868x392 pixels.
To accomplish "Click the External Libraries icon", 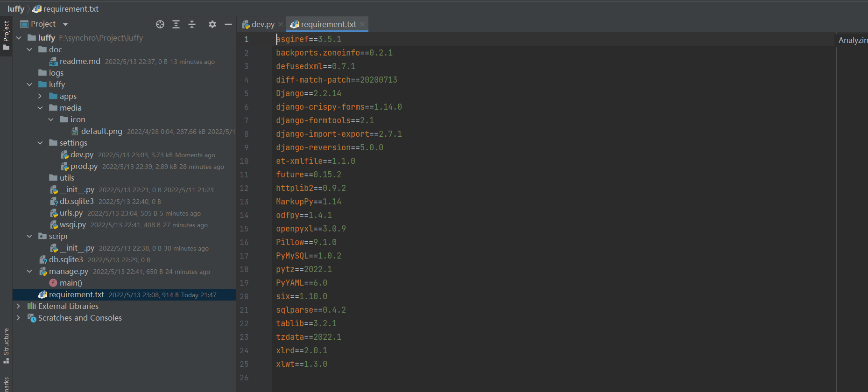I will click(32, 306).
